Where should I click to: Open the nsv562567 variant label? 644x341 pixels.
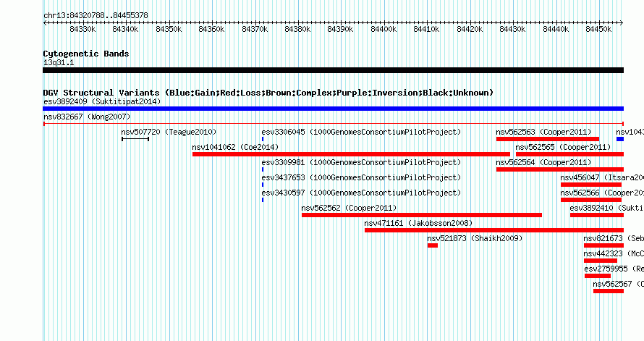[x=618, y=284]
